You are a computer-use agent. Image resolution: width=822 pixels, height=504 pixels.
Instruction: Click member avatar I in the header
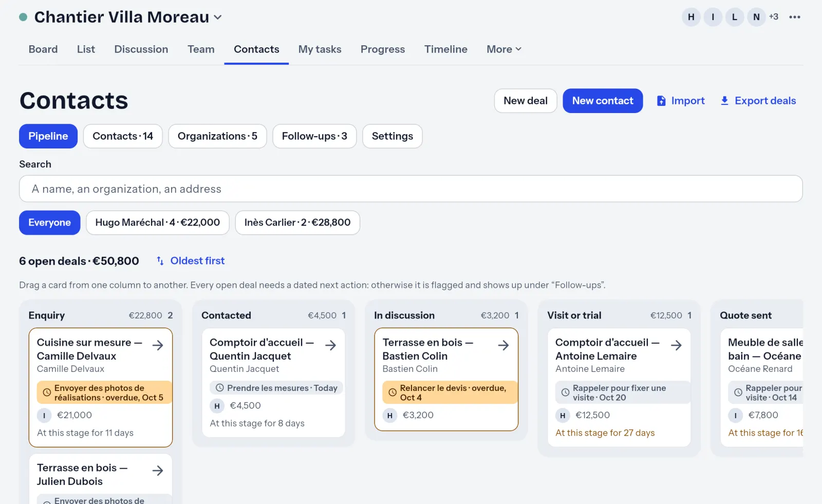(713, 17)
